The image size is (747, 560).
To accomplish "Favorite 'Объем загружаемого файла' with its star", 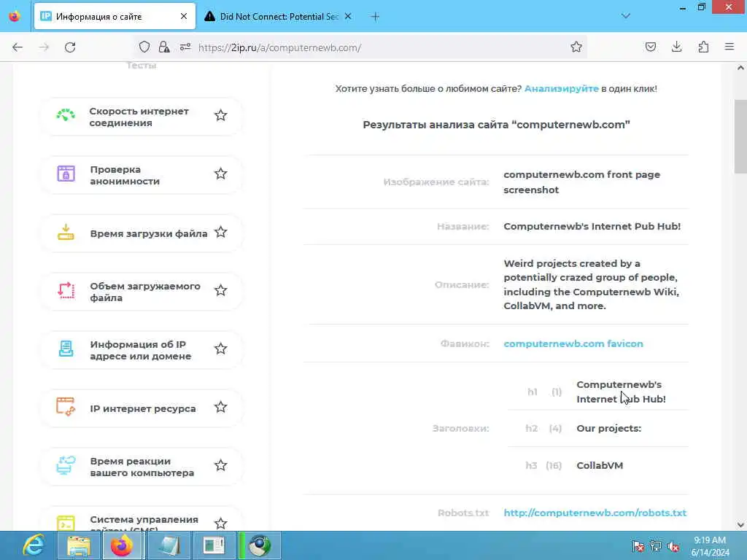I will click(220, 290).
